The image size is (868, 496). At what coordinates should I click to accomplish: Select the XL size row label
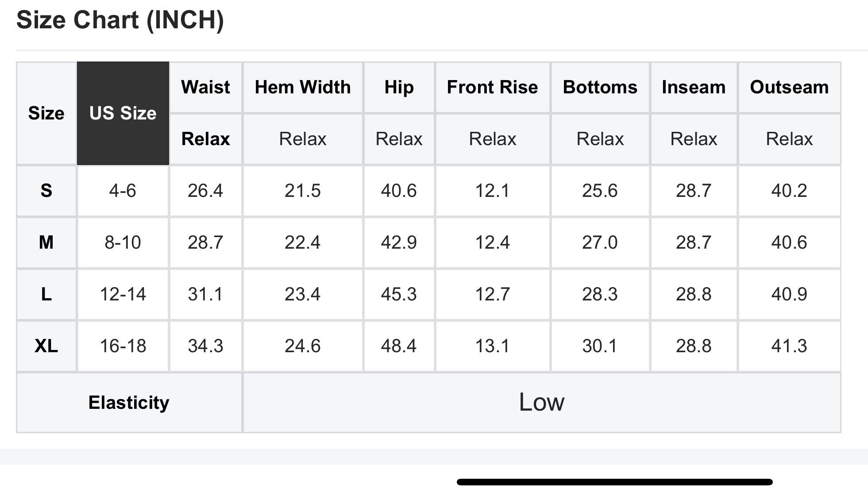[x=46, y=346]
